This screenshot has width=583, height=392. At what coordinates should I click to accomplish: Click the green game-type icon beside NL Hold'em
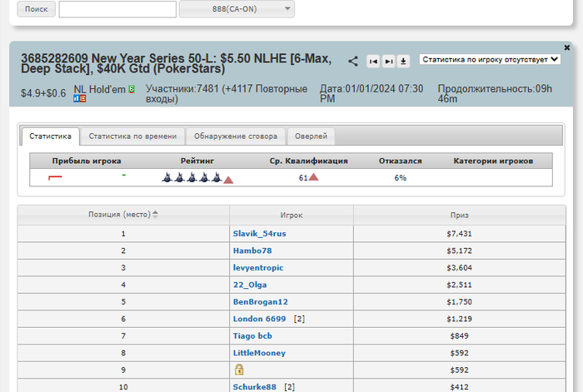tap(132, 89)
